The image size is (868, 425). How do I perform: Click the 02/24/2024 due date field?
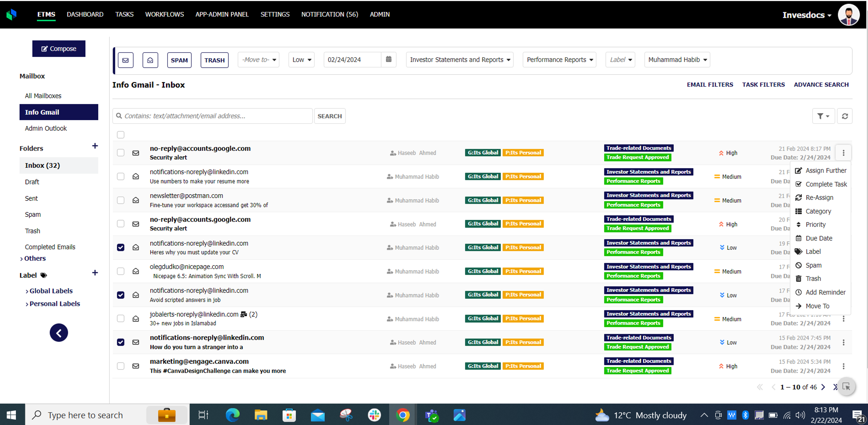coord(352,60)
